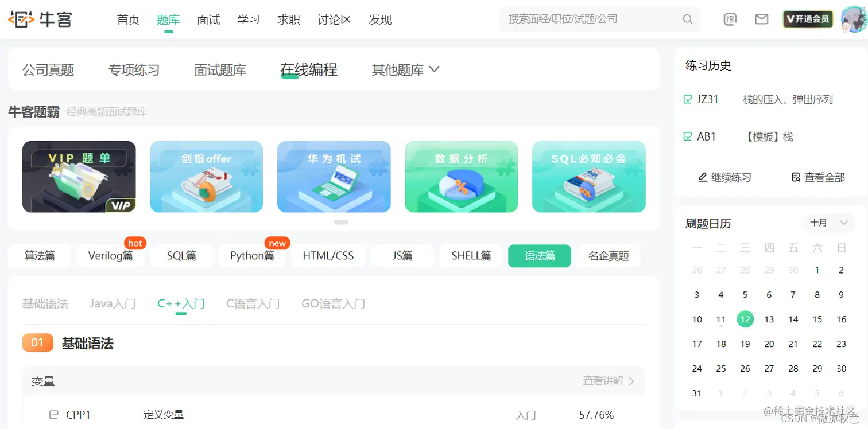This screenshot has height=429, width=868.
Task: Click day 12 on the practice calendar
Action: 745,319
